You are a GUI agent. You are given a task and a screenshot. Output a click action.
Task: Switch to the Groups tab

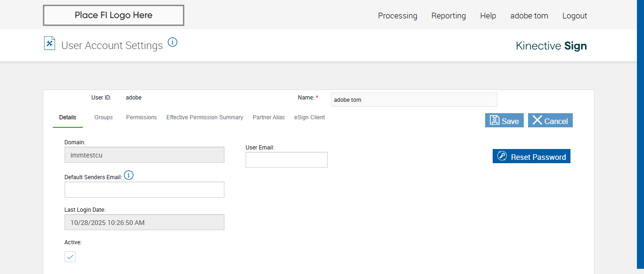pyautogui.click(x=103, y=117)
